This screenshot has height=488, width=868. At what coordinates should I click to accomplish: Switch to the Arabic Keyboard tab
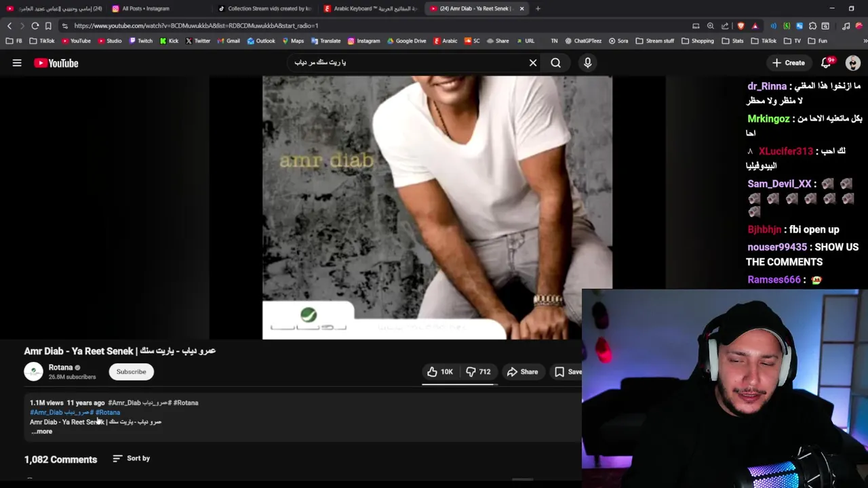coord(370,9)
